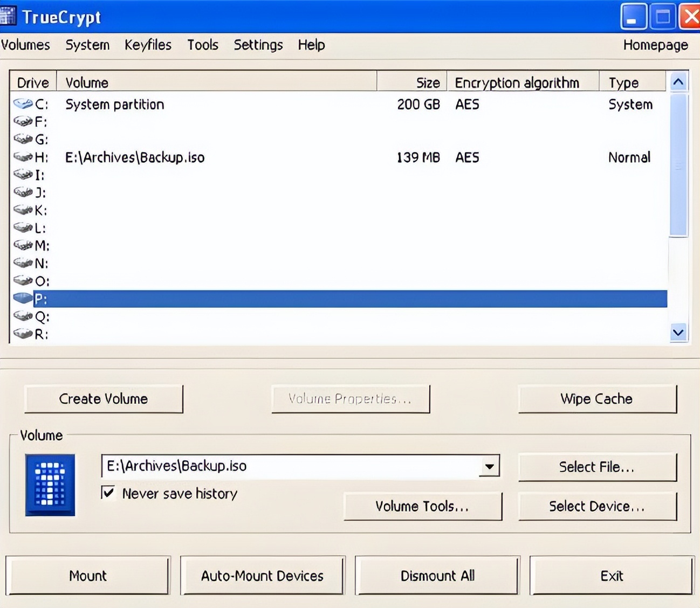Click the AES cell in the C: row

click(467, 104)
